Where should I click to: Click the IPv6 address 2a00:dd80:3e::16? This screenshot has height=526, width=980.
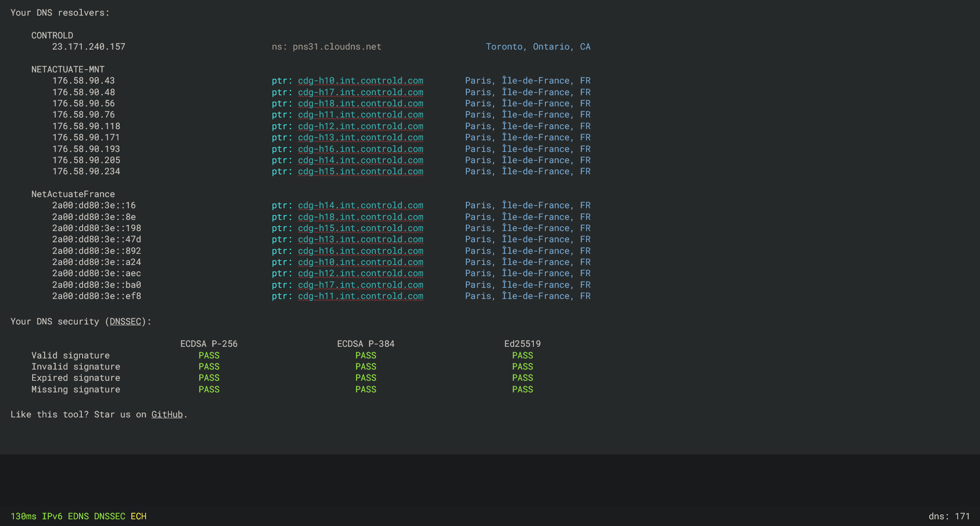pos(94,205)
